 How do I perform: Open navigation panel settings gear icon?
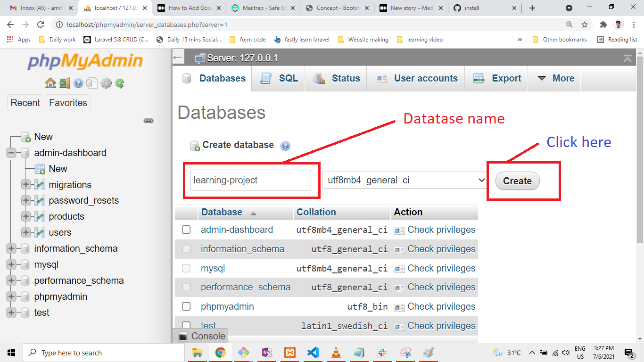click(106, 83)
